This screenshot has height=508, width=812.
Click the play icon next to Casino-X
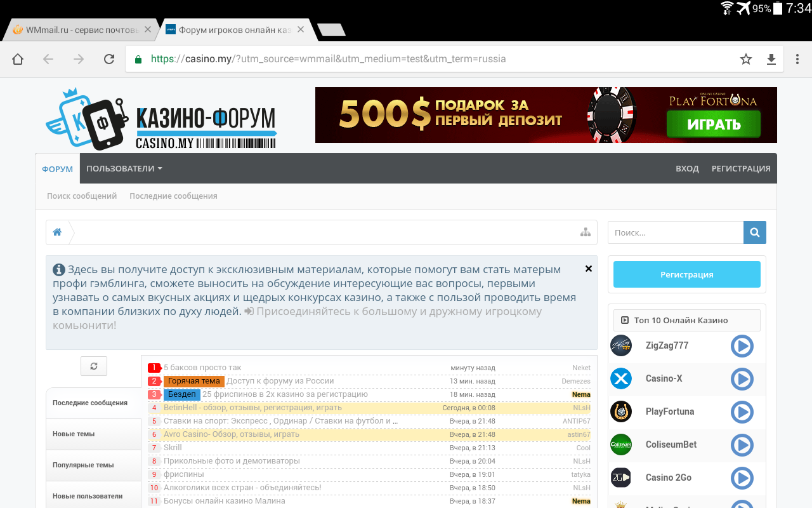pos(742,379)
